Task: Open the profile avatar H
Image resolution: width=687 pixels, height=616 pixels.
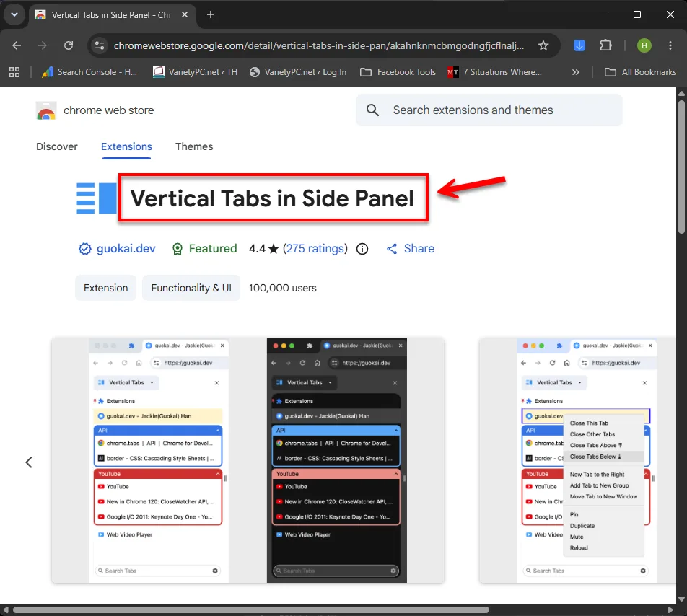Action: coord(644,45)
